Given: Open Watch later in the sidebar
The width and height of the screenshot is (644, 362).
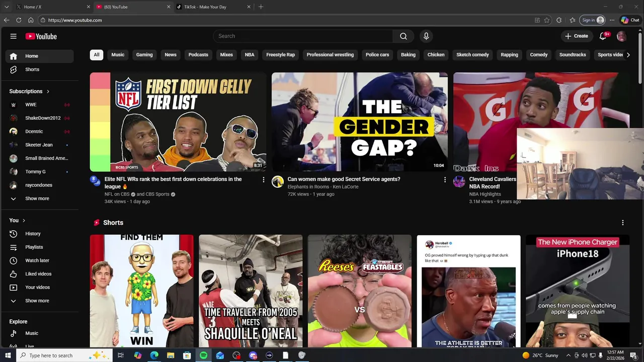Looking at the screenshot, I should (39, 260).
